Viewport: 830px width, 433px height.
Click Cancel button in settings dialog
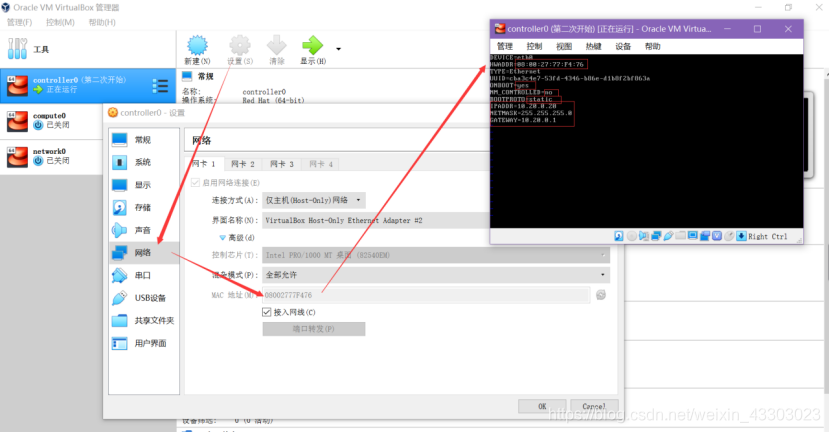[x=594, y=406]
